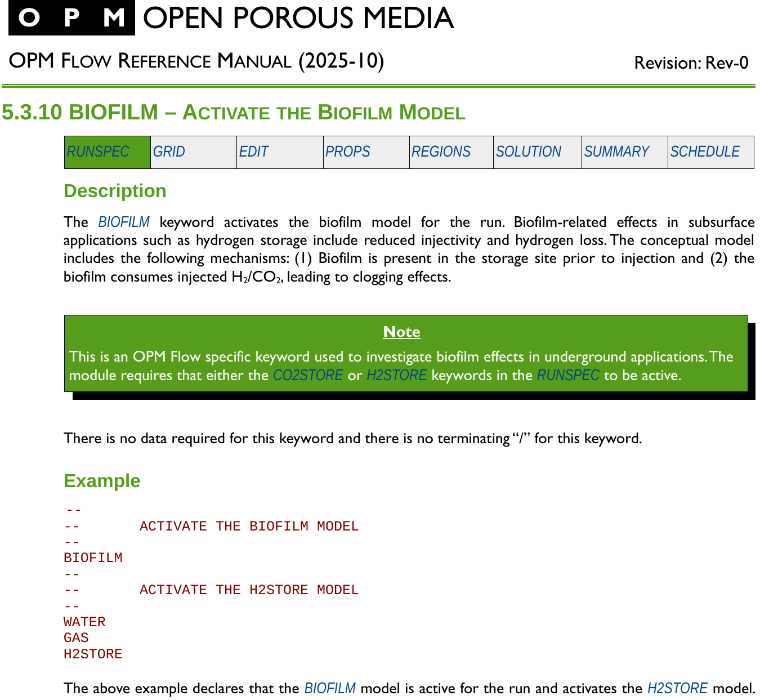This screenshot has height=700, width=760.
Task: Click the Example heading
Action: (102, 481)
